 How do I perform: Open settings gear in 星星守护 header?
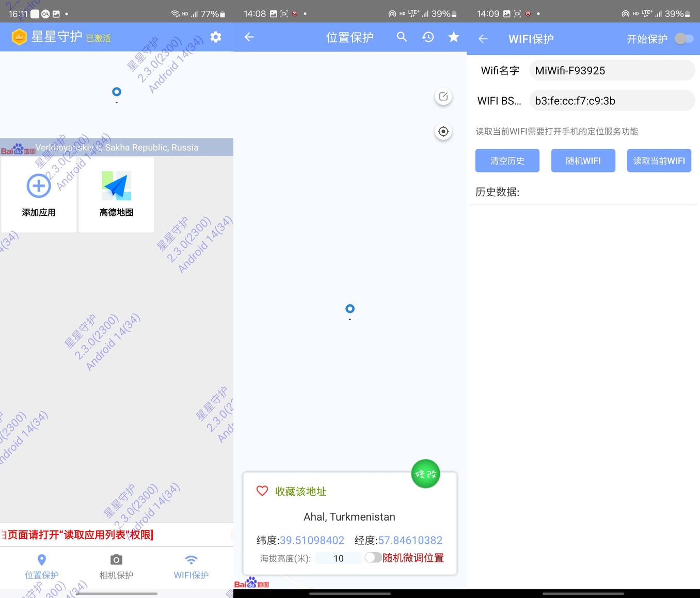click(216, 37)
